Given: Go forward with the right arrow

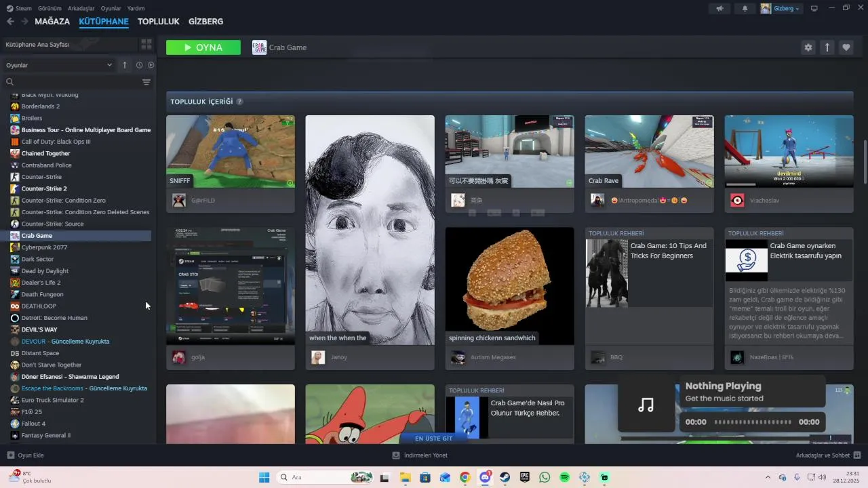Looking at the screenshot, I should click(x=24, y=22).
